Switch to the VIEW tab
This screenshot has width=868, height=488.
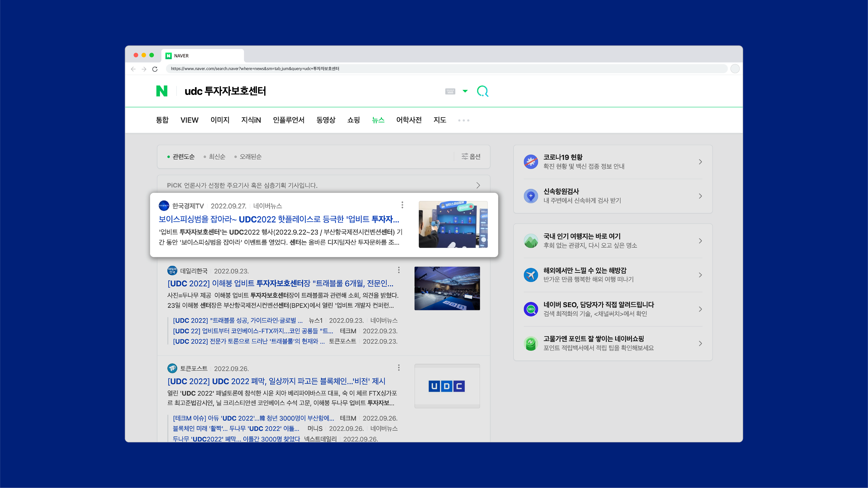(x=189, y=120)
